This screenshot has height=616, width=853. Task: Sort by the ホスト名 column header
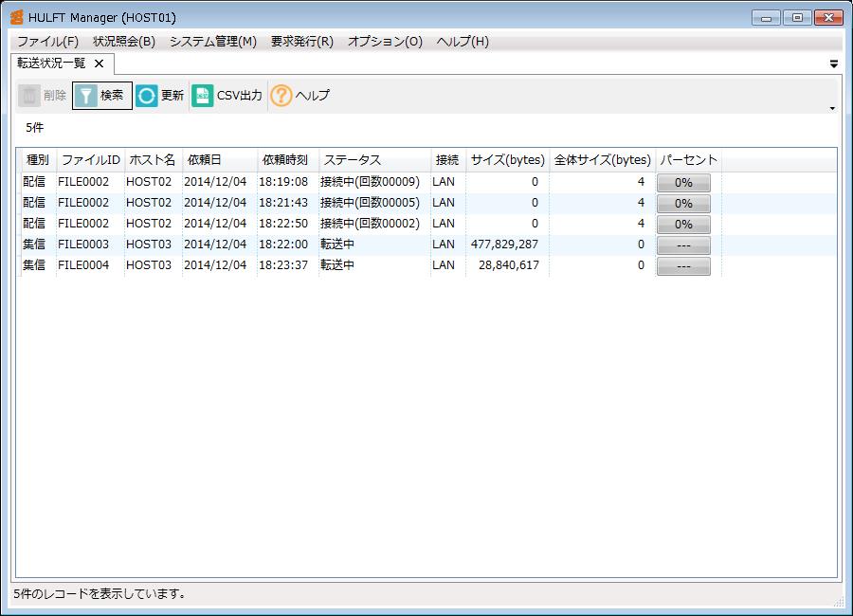point(153,160)
